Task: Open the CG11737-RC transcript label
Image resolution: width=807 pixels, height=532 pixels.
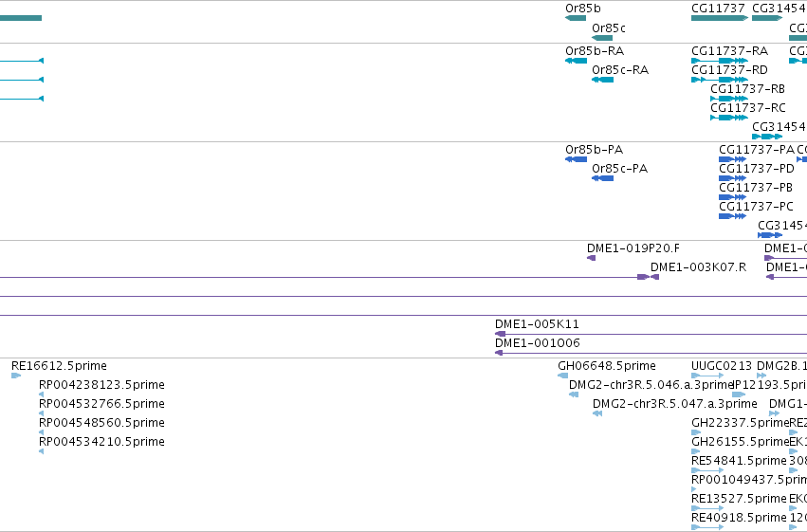Action: 748,108
